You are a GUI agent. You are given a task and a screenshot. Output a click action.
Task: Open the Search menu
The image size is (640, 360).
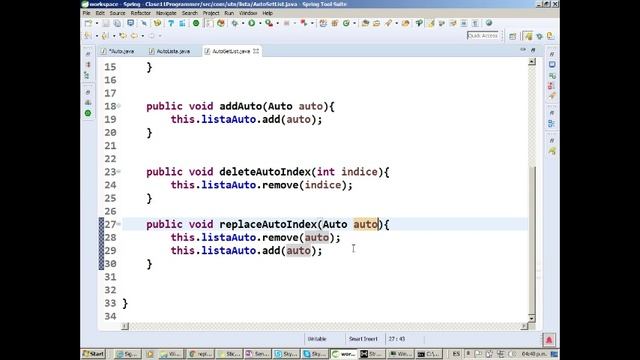click(x=189, y=13)
